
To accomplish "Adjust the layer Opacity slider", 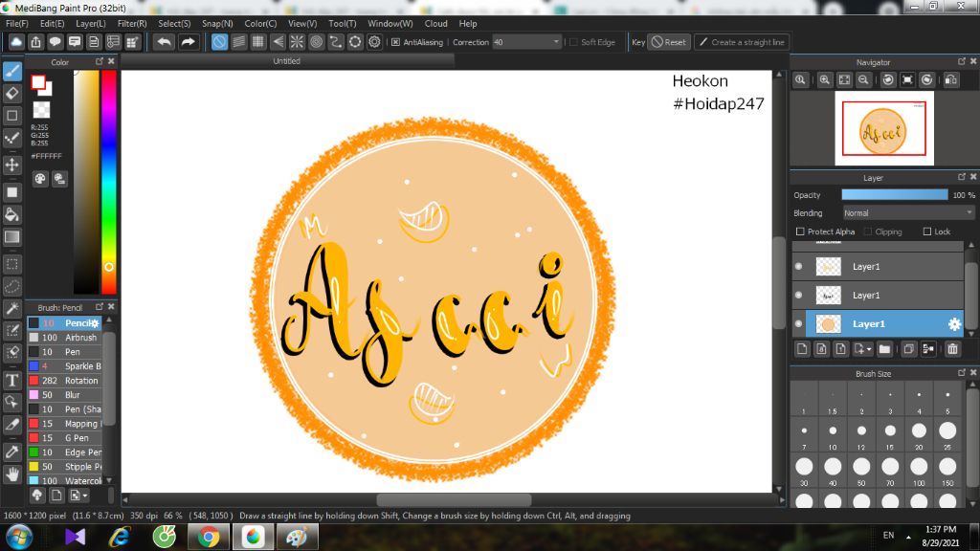I will (895, 195).
